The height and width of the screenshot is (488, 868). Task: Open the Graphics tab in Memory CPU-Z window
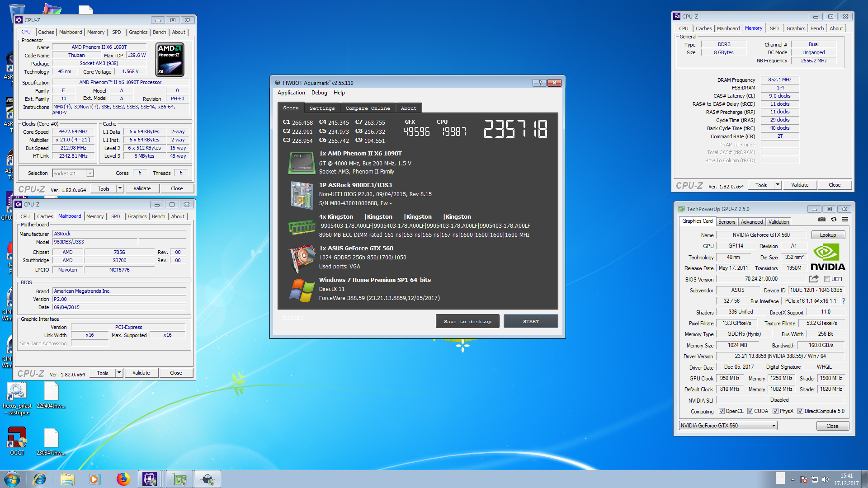[796, 28]
